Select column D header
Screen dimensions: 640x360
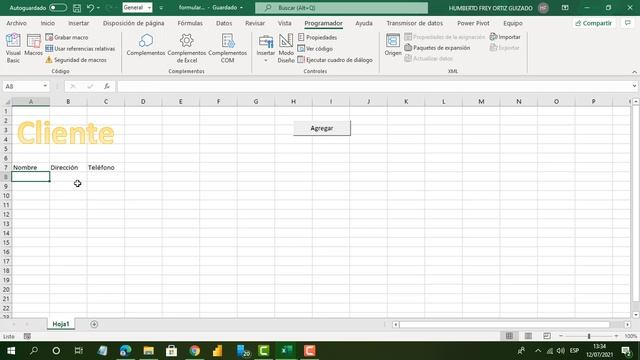[143, 101]
